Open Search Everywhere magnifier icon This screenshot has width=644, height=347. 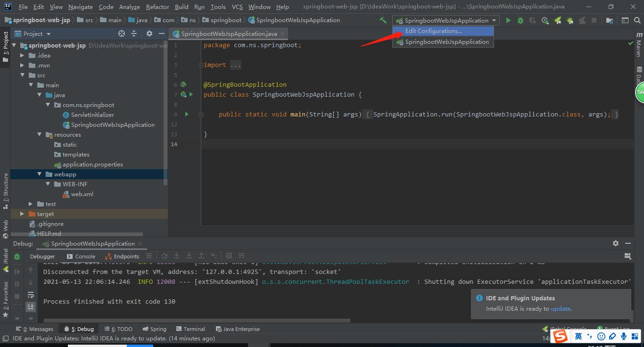637,20
